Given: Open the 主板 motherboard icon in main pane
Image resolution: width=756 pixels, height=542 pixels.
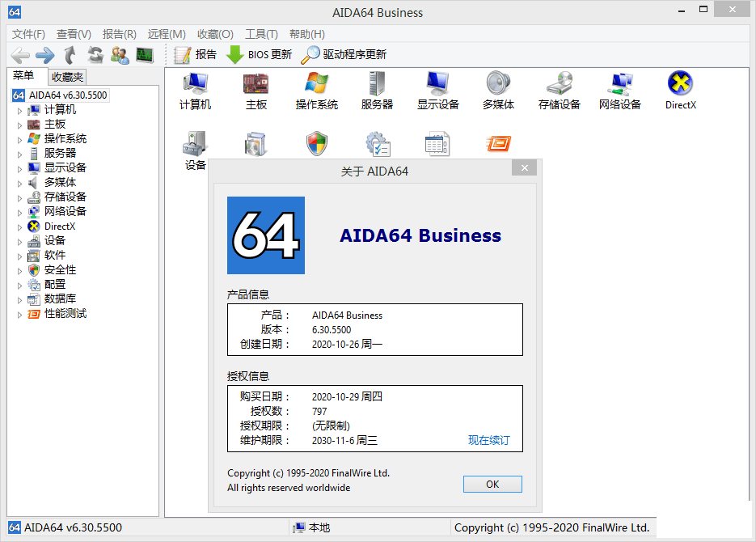Looking at the screenshot, I should click(256, 91).
